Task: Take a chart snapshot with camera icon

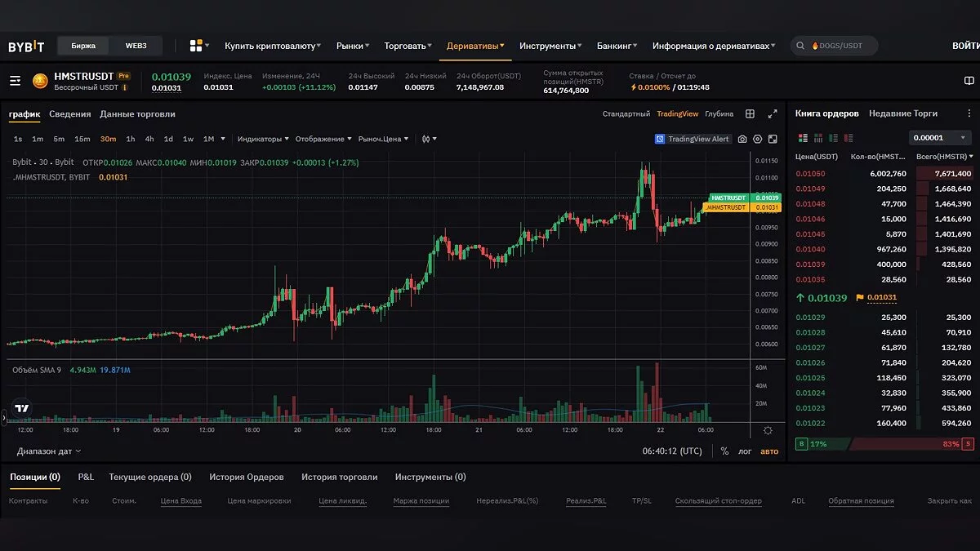Action: click(x=742, y=139)
